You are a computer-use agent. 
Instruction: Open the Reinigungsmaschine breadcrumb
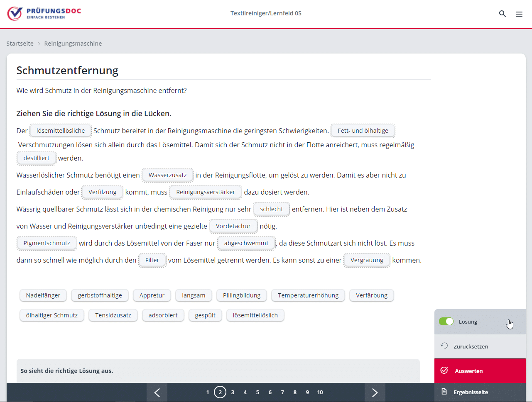coord(73,44)
